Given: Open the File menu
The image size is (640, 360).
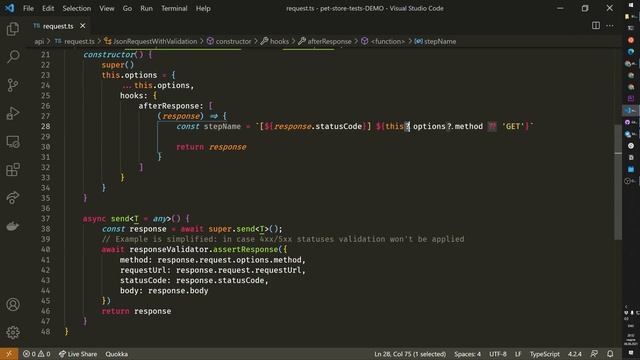Looking at the screenshot, I should point(28,8).
